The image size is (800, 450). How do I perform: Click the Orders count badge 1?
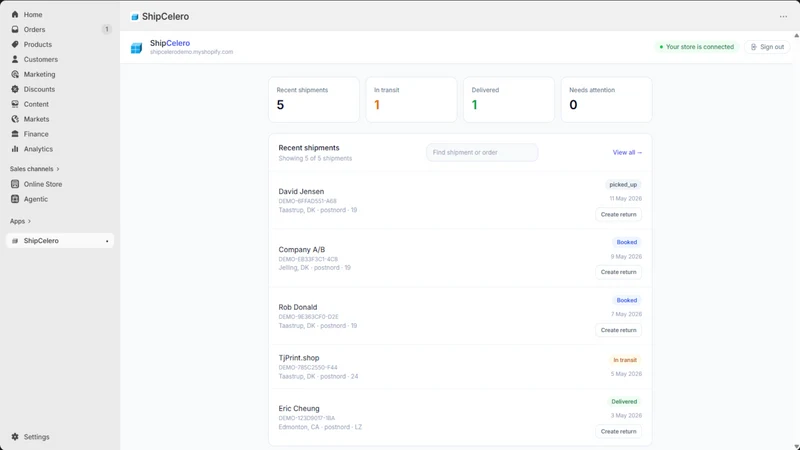tap(107, 29)
